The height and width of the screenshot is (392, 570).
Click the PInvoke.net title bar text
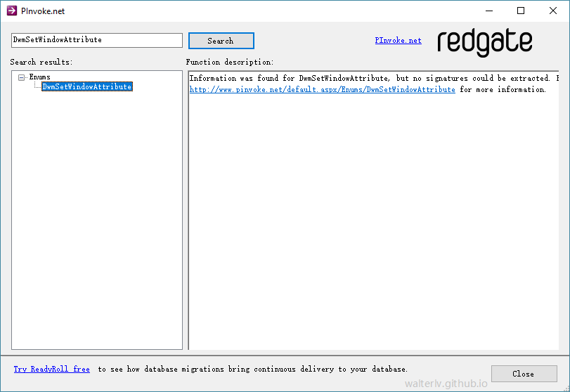click(43, 11)
